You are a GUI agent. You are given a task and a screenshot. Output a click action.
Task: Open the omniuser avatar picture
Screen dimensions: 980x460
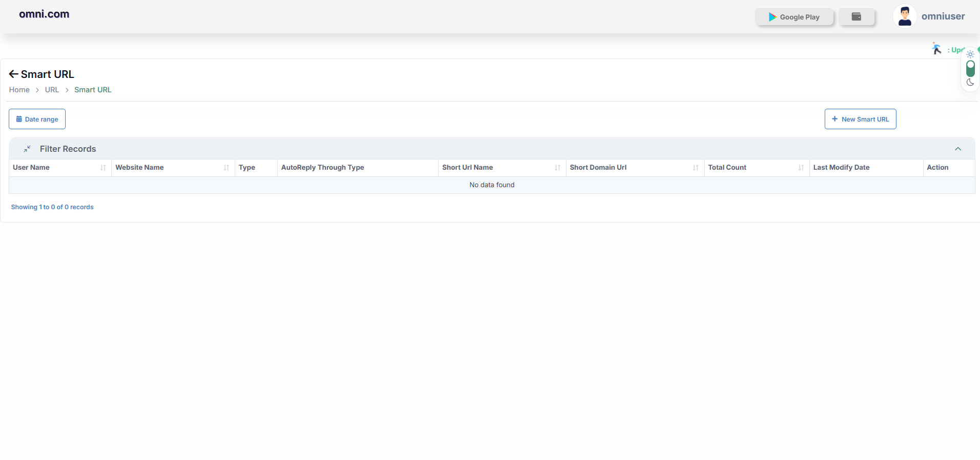click(905, 16)
